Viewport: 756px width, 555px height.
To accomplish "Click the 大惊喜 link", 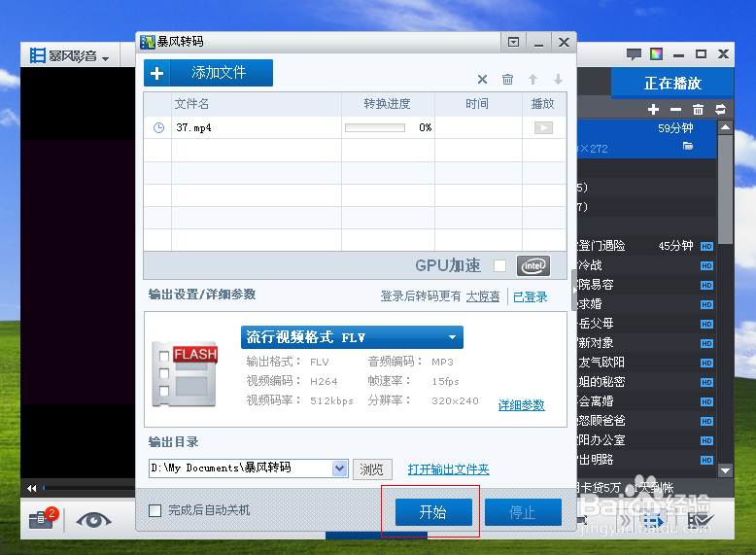I will click(x=483, y=296).
